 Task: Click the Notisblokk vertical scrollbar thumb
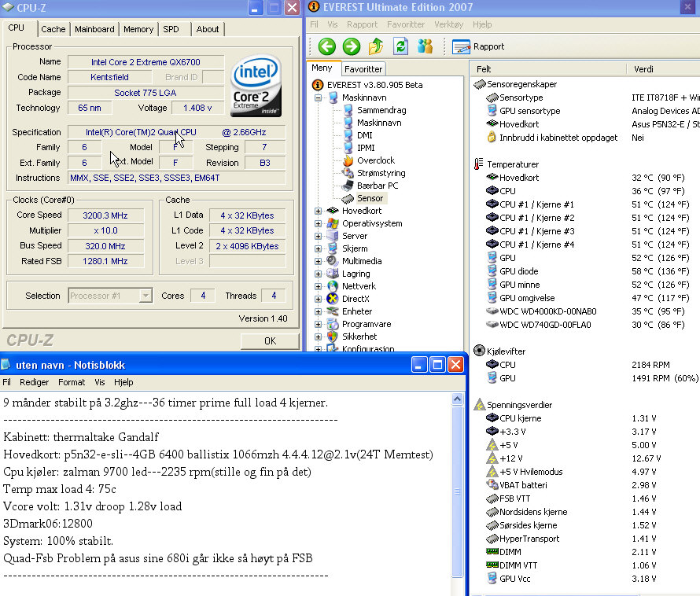[x=457, y=491]
